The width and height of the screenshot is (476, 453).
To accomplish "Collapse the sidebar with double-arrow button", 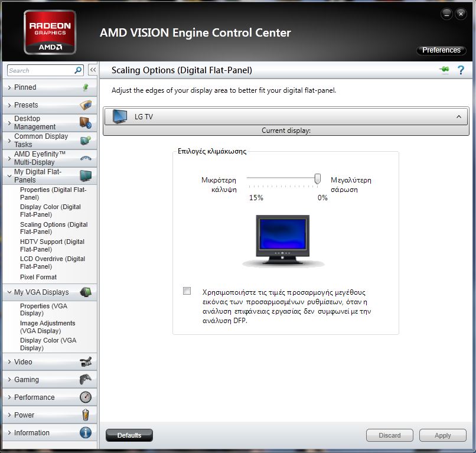I will click(x=93, y=70).
